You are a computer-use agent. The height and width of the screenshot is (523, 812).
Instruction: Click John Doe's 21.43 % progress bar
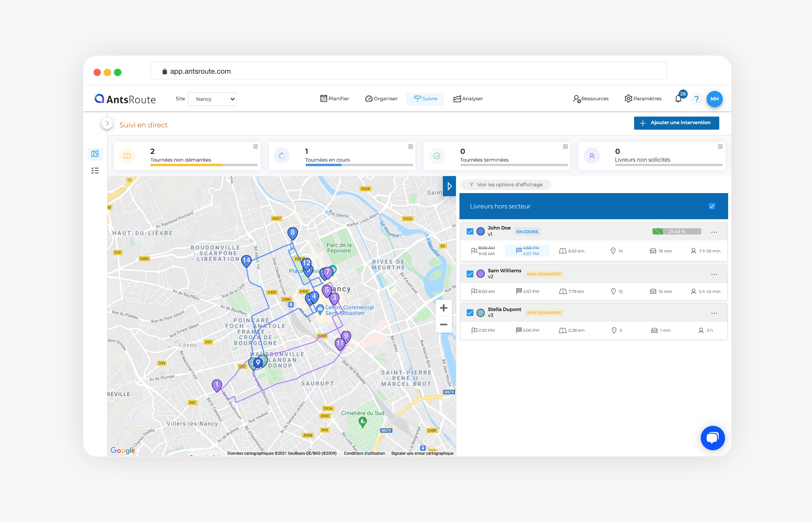point(677,231)
